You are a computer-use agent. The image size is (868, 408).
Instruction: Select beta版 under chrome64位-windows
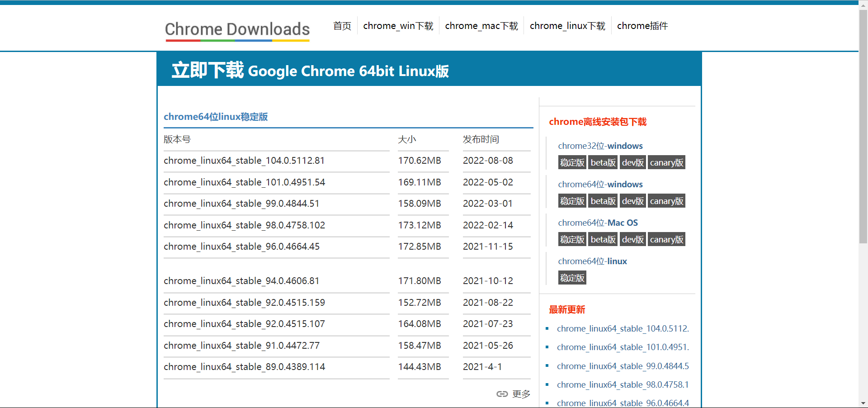click(603, 201)
